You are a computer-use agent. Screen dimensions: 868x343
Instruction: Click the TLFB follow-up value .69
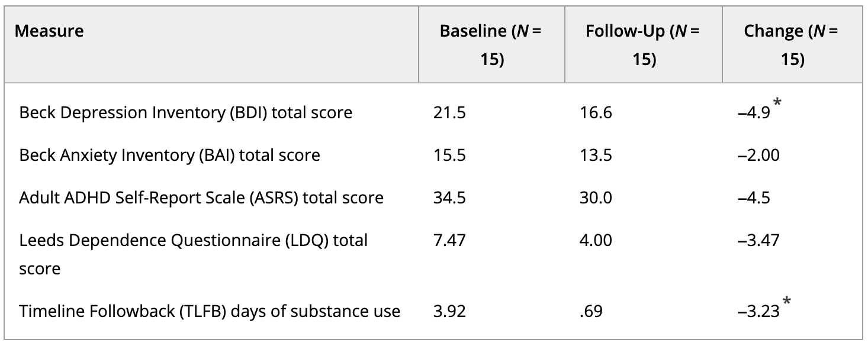tap(592, 311)
